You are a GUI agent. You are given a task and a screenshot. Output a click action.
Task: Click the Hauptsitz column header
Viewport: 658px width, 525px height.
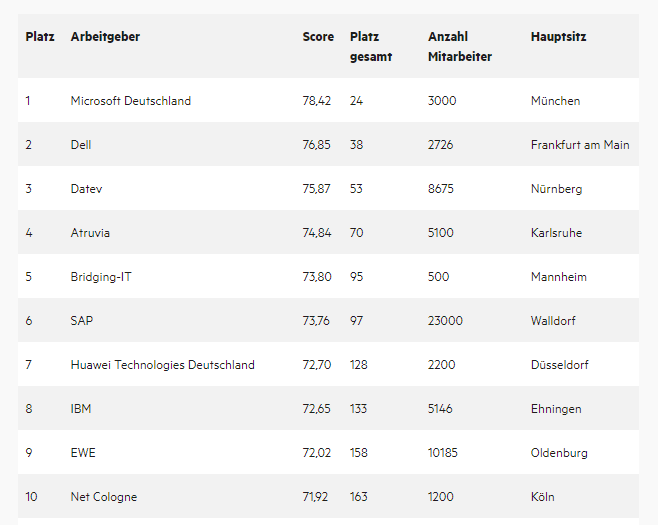pyautogui.click(x=559, y=37)
